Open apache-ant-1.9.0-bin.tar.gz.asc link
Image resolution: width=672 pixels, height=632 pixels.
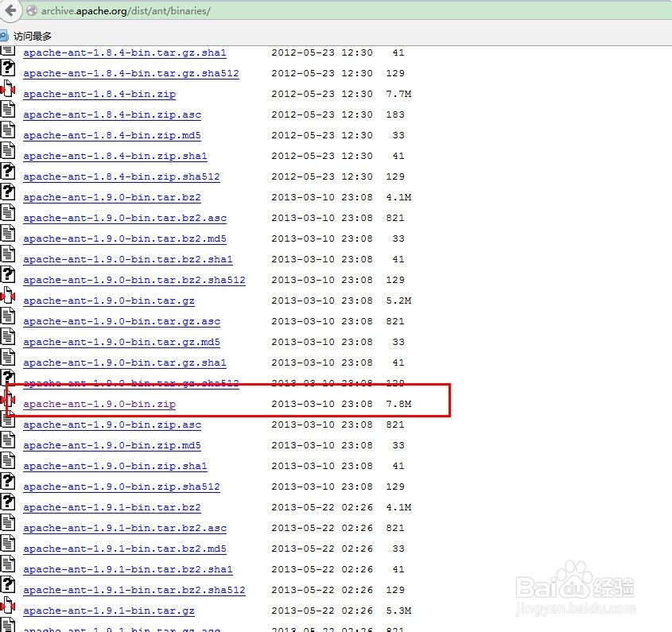pyautogui.click(x=122, y=321)
